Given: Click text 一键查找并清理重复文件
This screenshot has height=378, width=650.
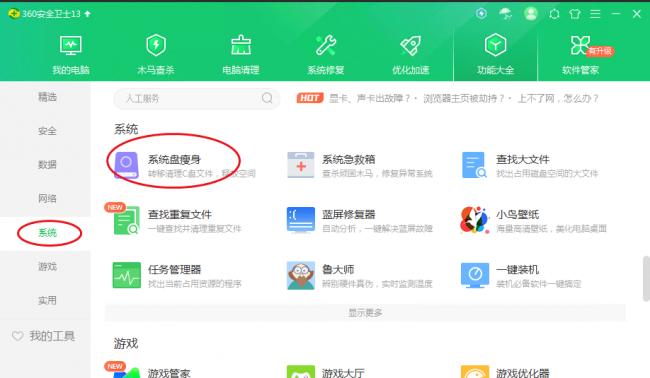Looking at the screenshot, I should [x=194, y=229].
